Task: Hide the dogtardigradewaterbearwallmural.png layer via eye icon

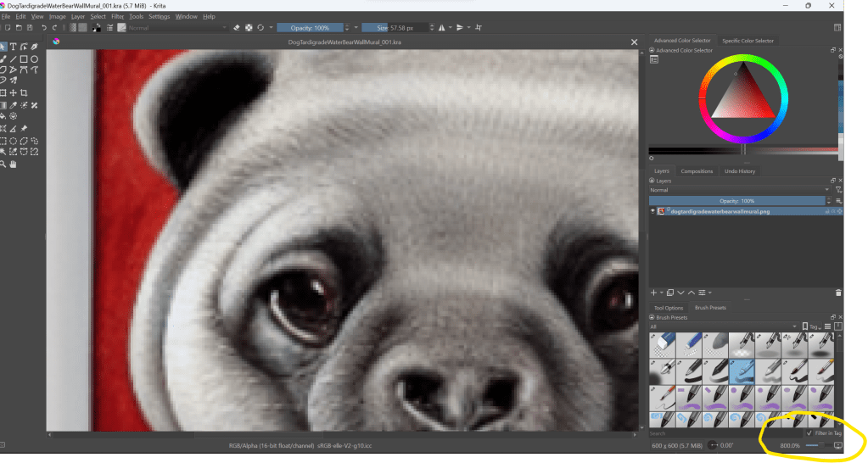Action: click(654, 211)
